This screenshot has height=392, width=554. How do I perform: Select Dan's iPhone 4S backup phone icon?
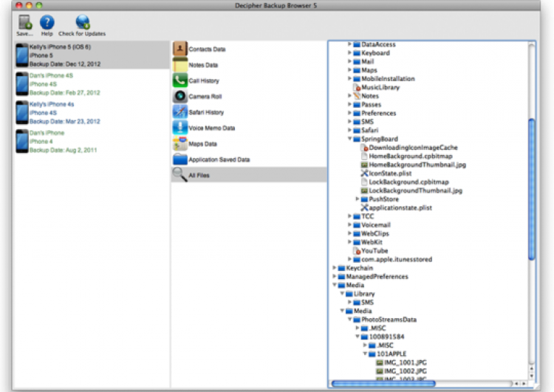pyautogui.click(x=22, y=84)
